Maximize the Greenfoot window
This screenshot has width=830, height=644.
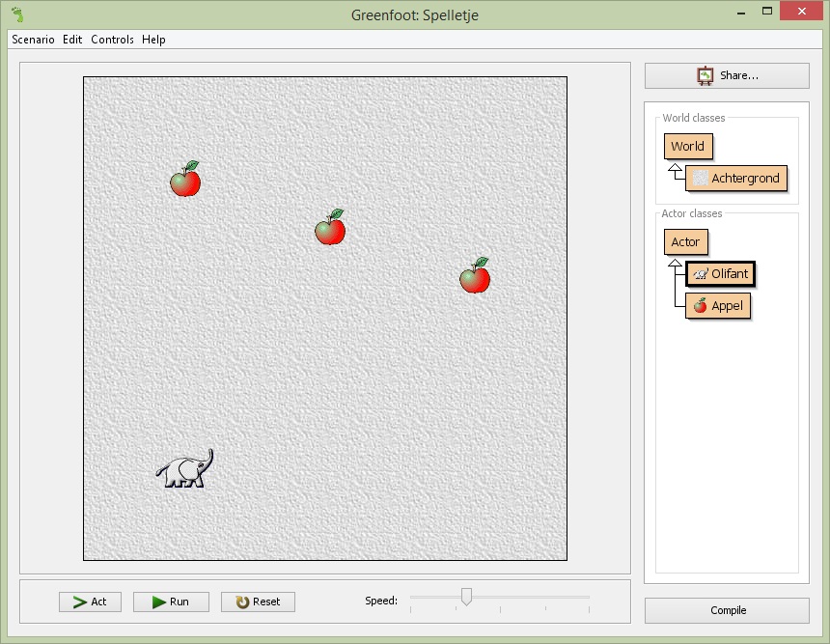pos(767,11)
